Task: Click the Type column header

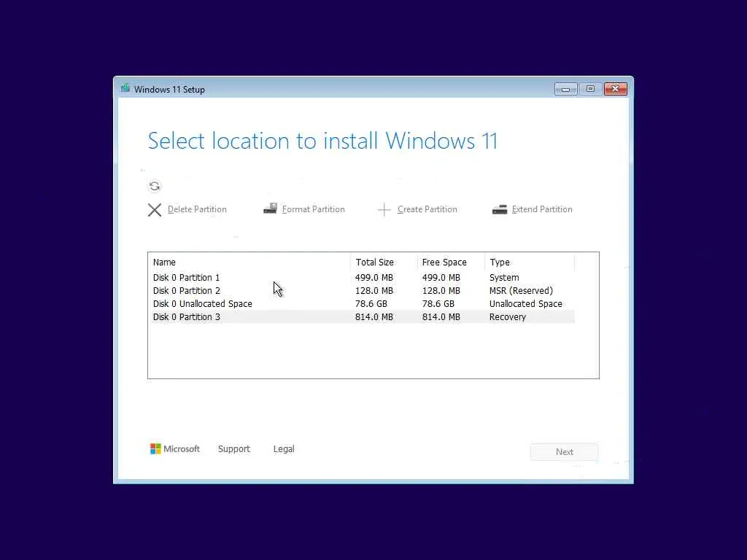Action: [530, 262]
